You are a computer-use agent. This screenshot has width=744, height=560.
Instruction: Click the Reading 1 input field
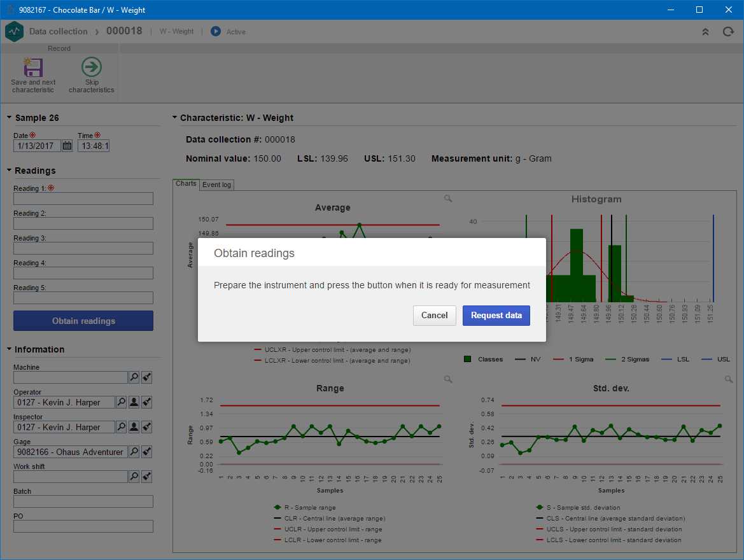(83, 199)
